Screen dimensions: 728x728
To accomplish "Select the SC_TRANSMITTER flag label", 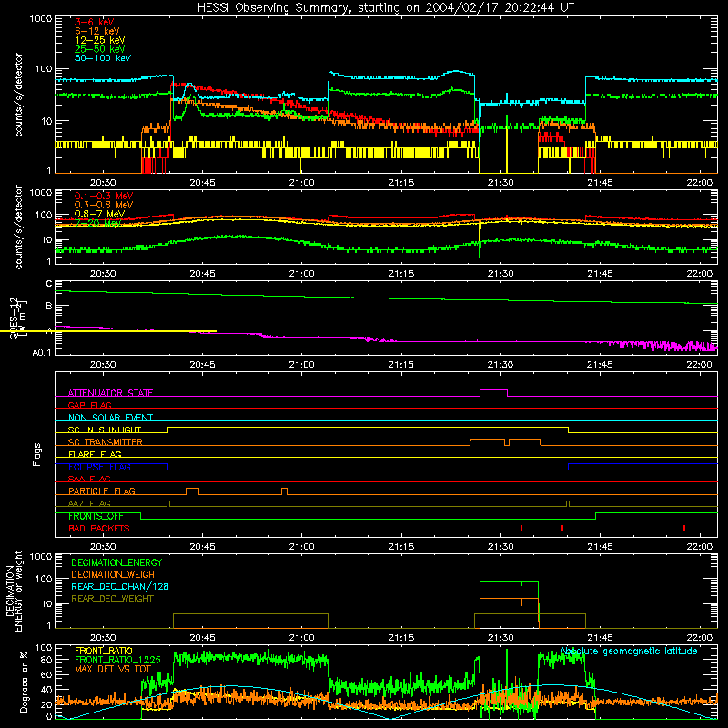I will (x=106, y=442).
